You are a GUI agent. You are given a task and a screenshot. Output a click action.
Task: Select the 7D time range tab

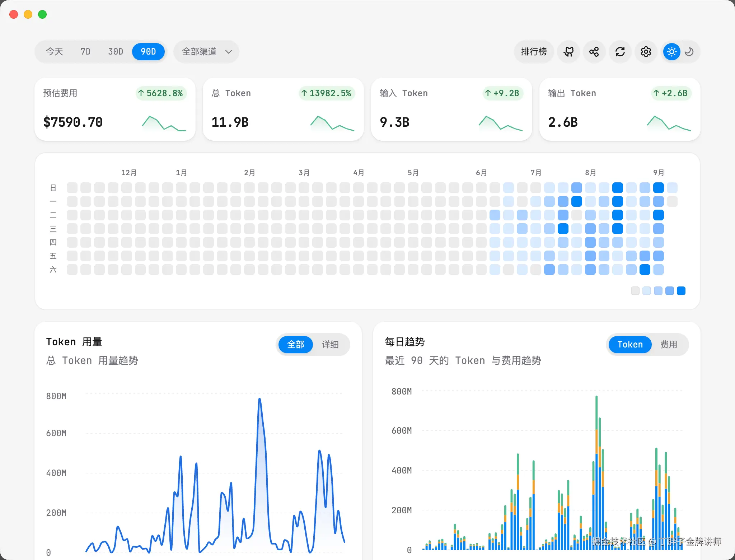click(x=85, y=52)
